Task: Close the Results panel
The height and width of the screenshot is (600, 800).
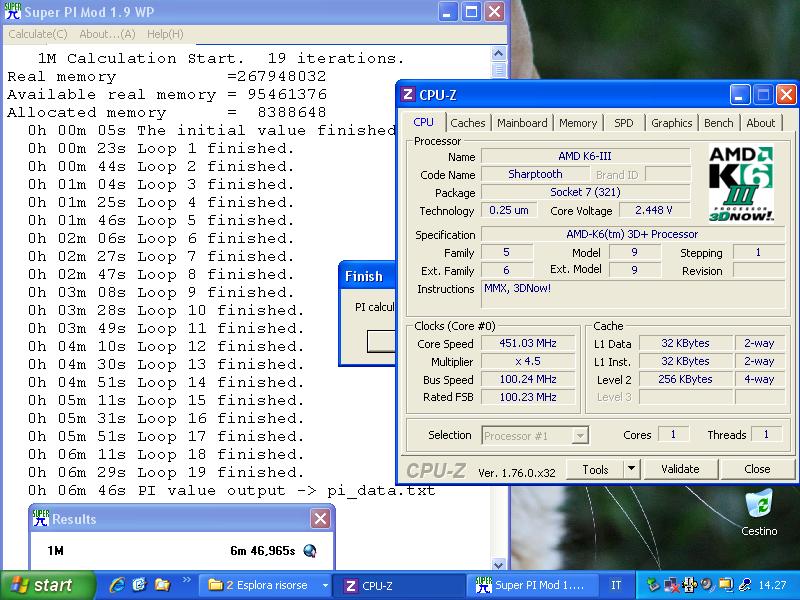Action: 320,518
